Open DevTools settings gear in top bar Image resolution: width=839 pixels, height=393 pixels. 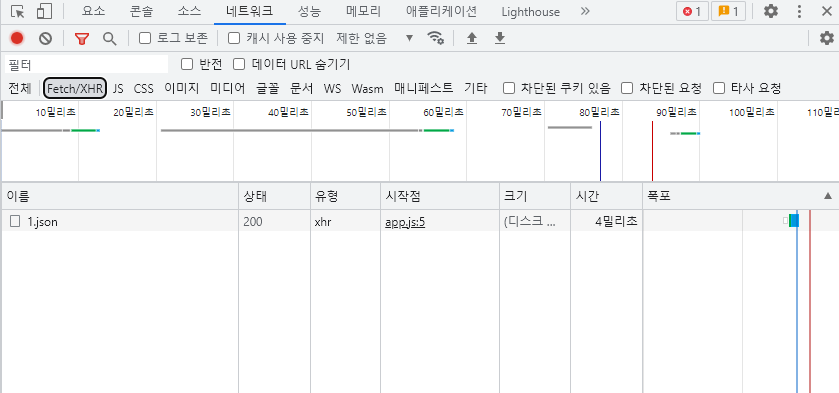[x=771, y=11]
